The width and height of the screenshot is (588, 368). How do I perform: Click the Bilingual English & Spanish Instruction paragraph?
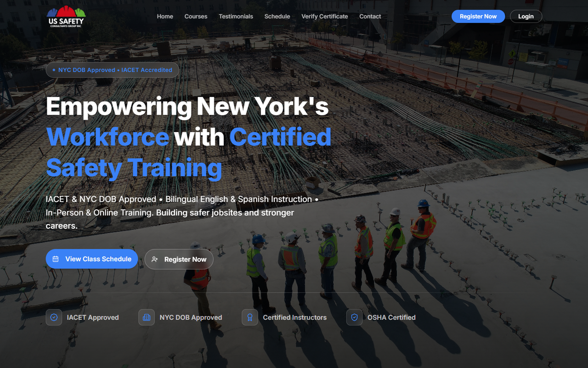(x=182, y=213)
